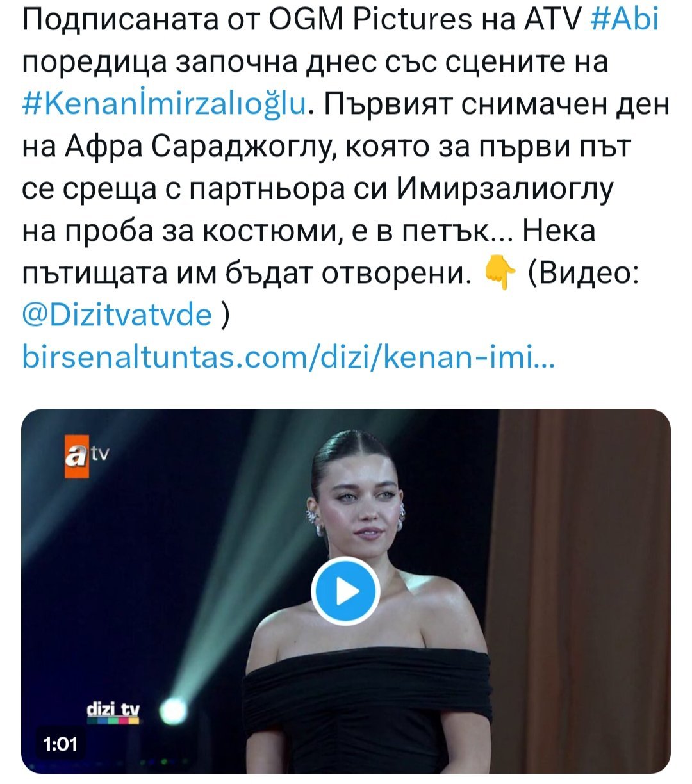
Task: Tap the pointing-down hand emoji
Action: click(500, 274)
